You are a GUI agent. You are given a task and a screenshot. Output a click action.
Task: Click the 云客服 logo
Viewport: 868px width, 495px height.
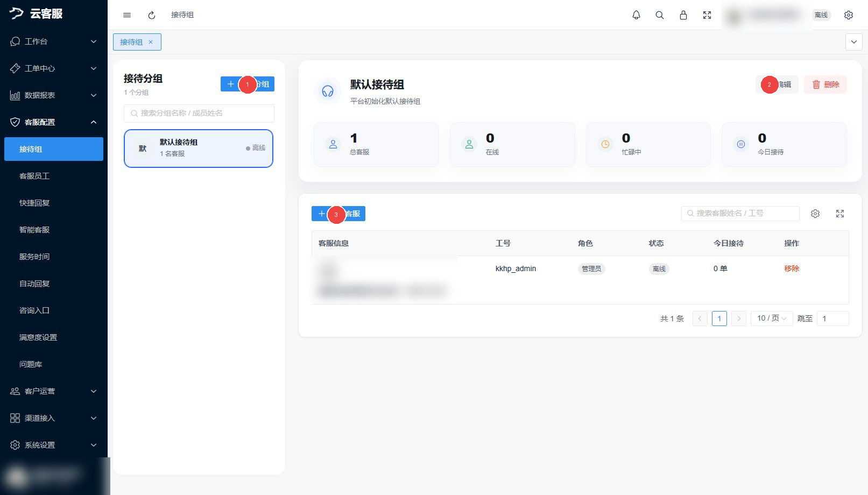click(x=36, y=13)
